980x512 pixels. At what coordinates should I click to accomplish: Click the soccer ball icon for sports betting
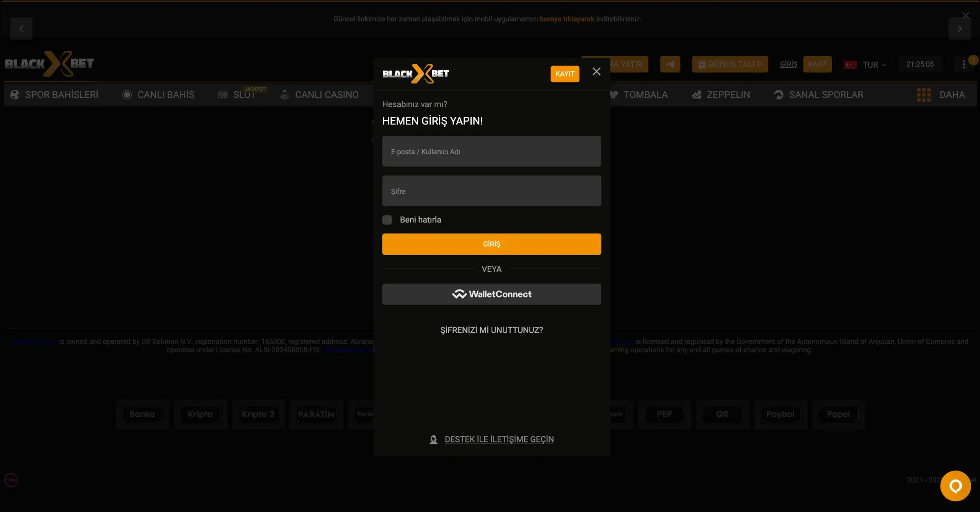pos(15,95)
